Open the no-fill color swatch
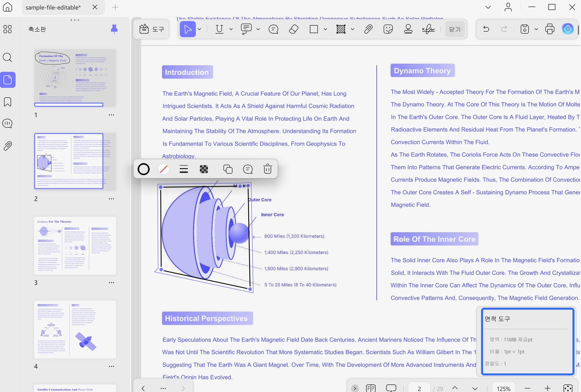This screenshot has width=581, height=392. (x=163, y=169)
